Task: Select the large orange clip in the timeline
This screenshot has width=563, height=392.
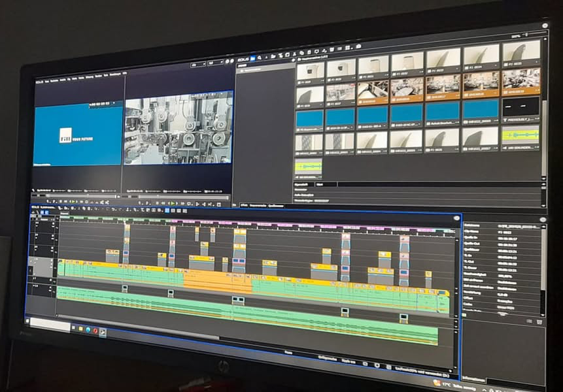Action: coord(216,281)
